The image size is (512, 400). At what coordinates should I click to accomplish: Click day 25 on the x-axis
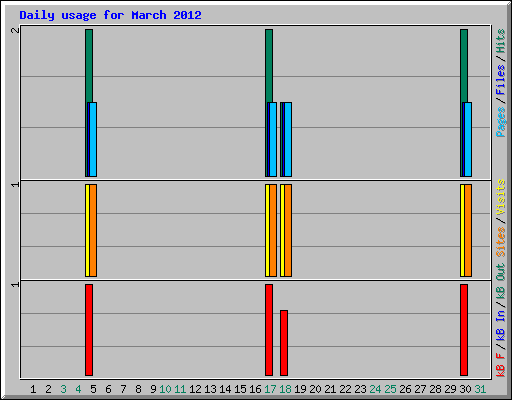[390, 389]
